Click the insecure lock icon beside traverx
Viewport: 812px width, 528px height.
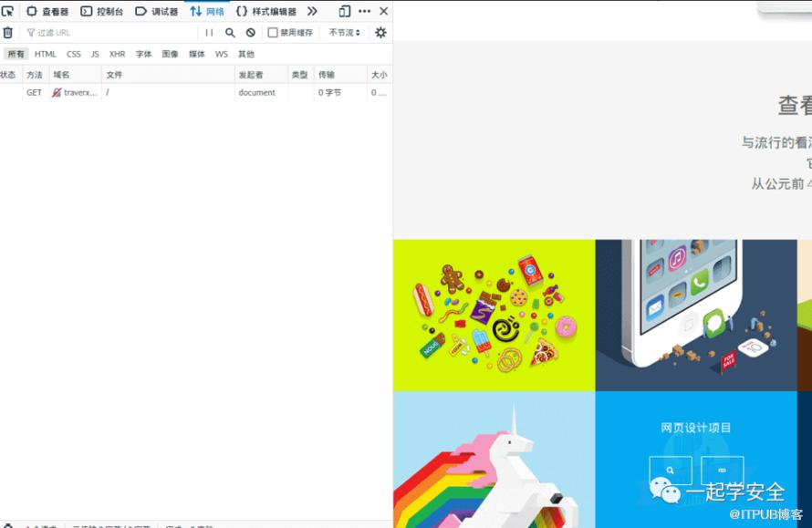[57, 93]
